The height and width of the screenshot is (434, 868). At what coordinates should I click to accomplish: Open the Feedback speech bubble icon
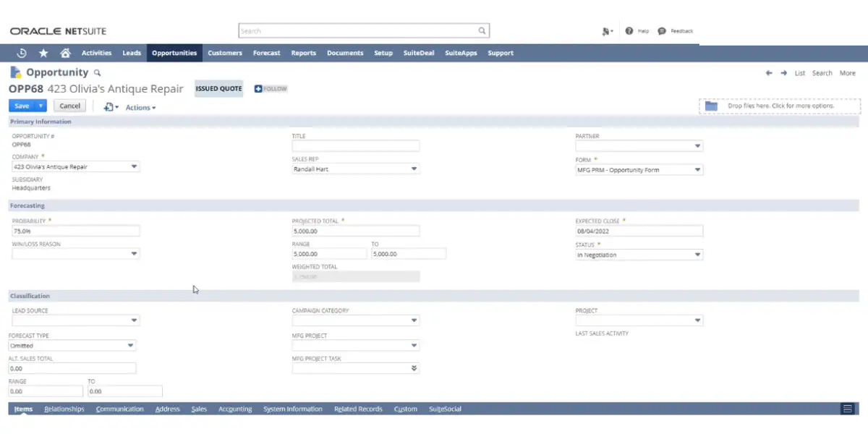662,31
